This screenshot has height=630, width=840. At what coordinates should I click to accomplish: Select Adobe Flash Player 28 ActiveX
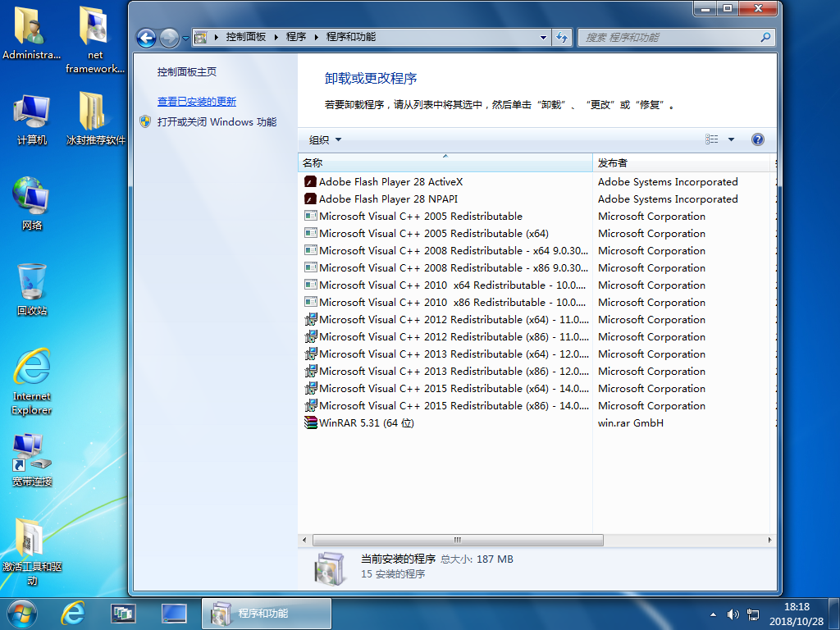[x=390, y=182]
